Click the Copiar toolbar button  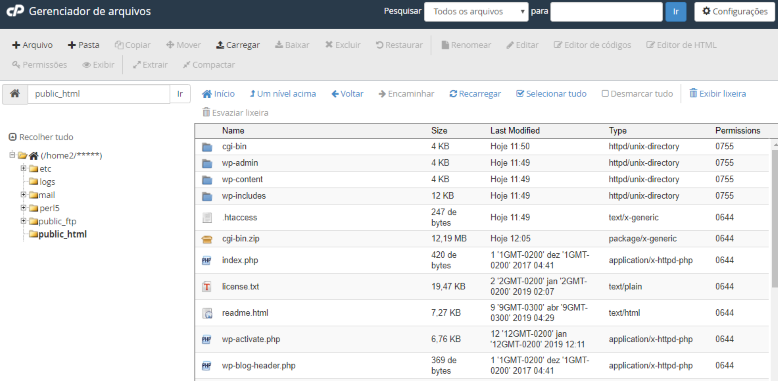pos(132,45)
